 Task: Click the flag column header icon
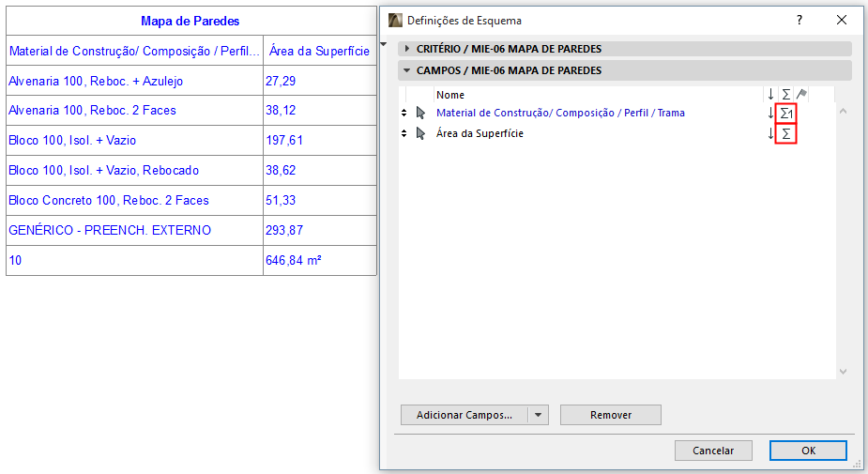tap(801, 95)
